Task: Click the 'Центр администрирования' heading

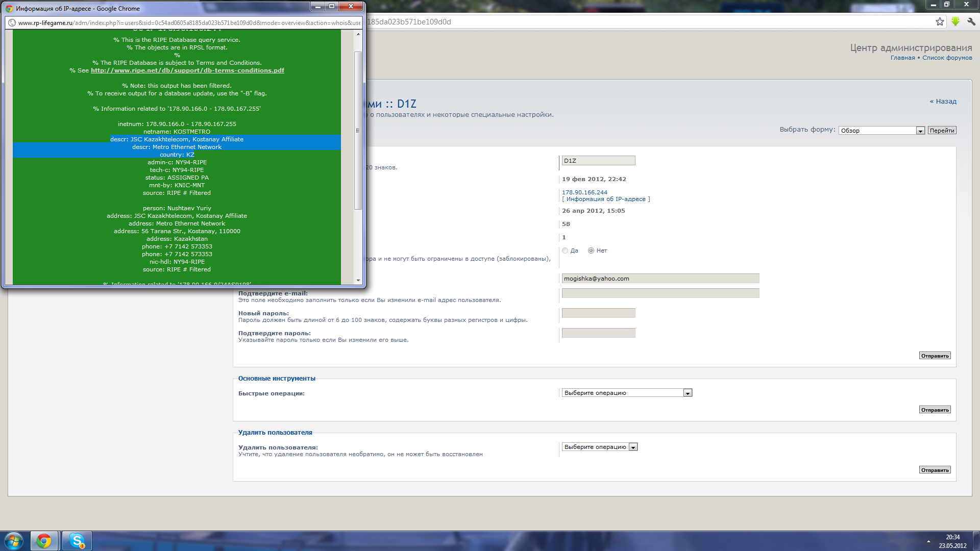Action: pyautogui.click(x=911, y=47)
